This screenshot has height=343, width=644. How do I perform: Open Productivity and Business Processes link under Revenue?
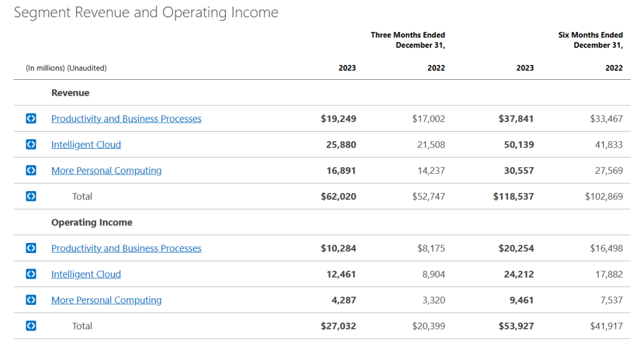point(126,119)
